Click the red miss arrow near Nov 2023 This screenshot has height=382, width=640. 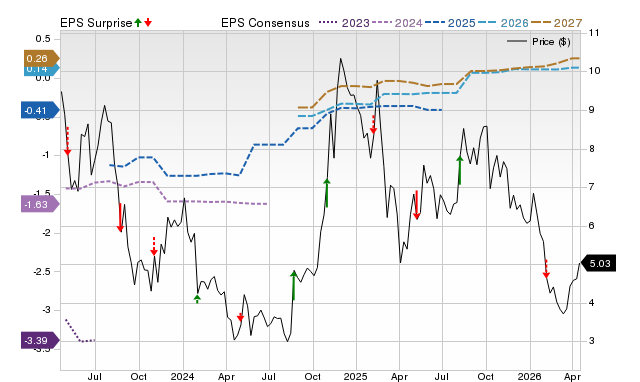(x=154, y=246)
